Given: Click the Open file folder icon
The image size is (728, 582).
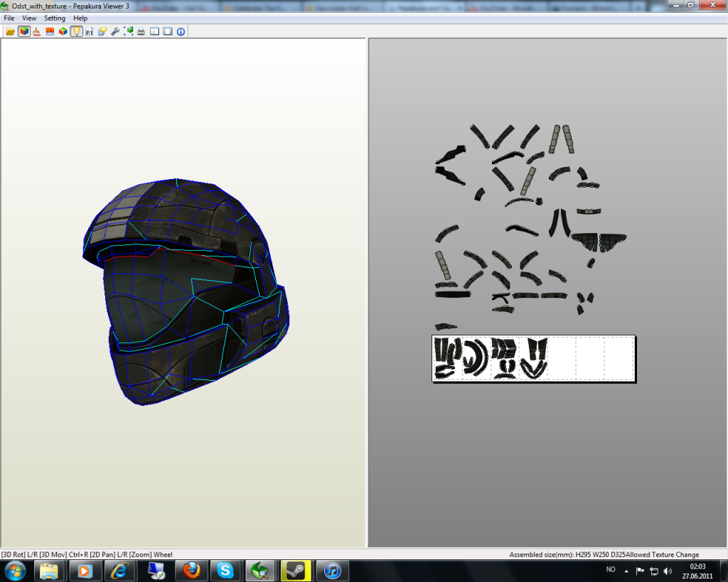Looking at the screenshot, I should 10,31.
